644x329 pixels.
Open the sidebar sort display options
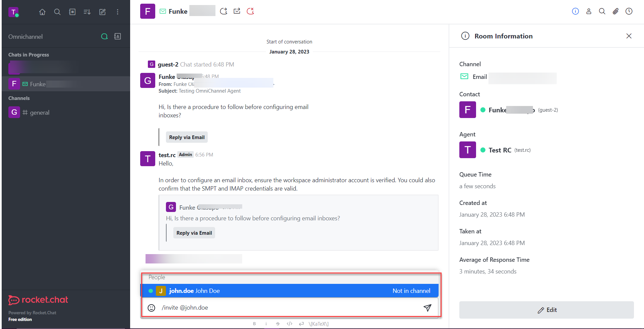(x=87, y=12)
